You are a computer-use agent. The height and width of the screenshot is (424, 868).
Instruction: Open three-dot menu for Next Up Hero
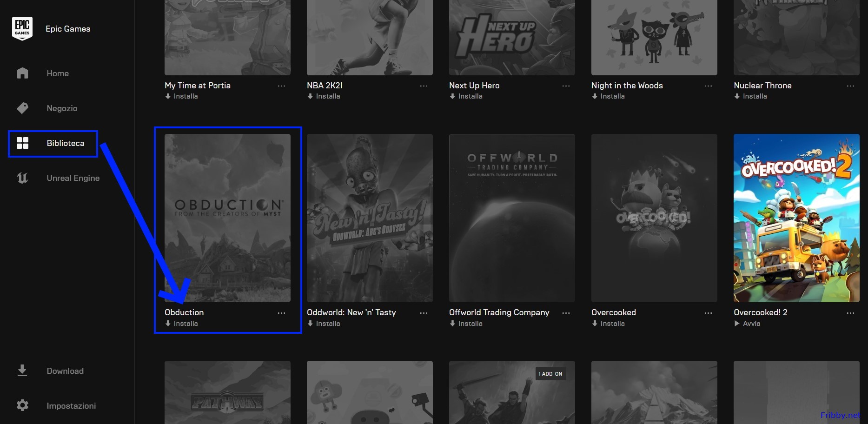tap(566, 86)
